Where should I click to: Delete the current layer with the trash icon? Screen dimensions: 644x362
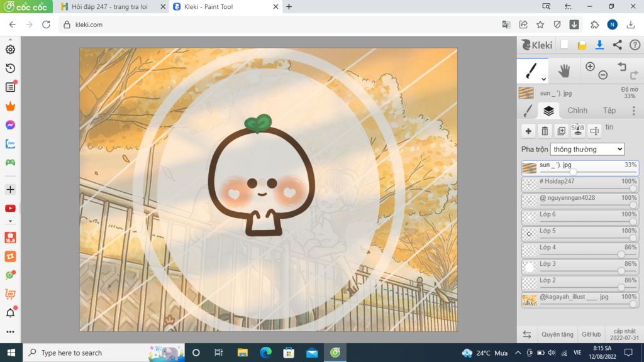(545, 131)
